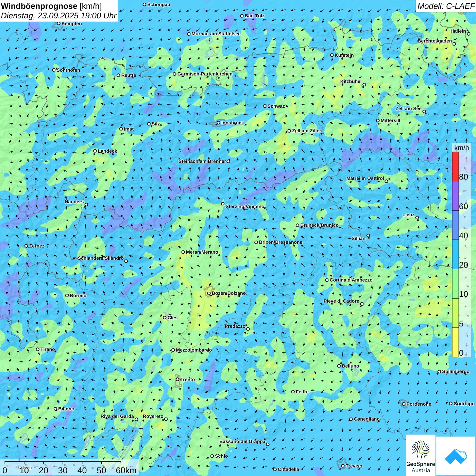Click the Nauders location dot
The width and height of the screenshot is (476, 476).
pyautogui.click(x=86, y=205)
